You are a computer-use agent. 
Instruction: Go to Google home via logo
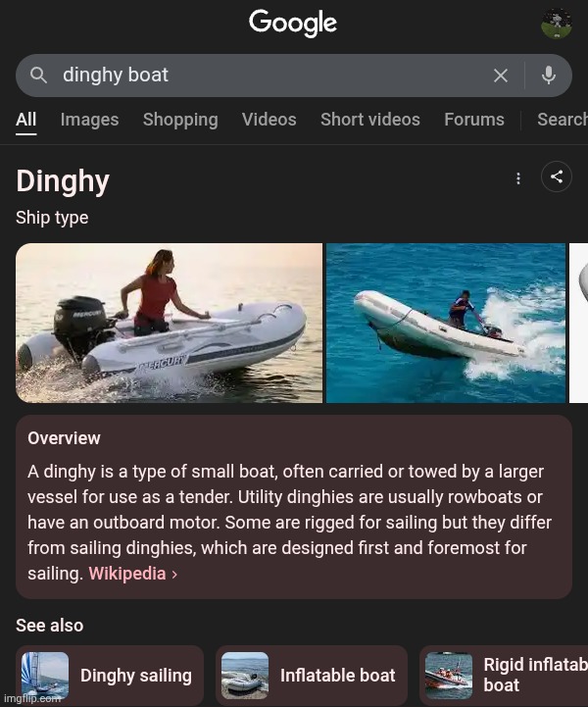[293, 23]
